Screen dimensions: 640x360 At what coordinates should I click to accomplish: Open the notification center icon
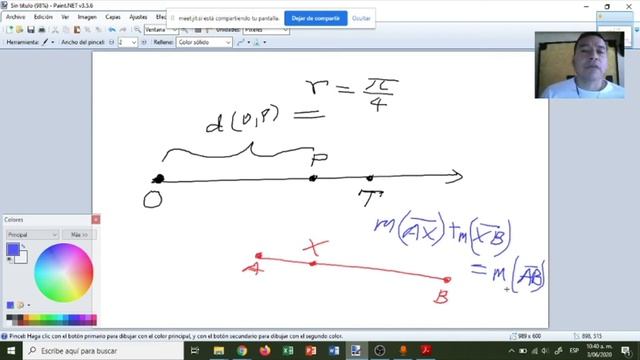pos(626,351)
